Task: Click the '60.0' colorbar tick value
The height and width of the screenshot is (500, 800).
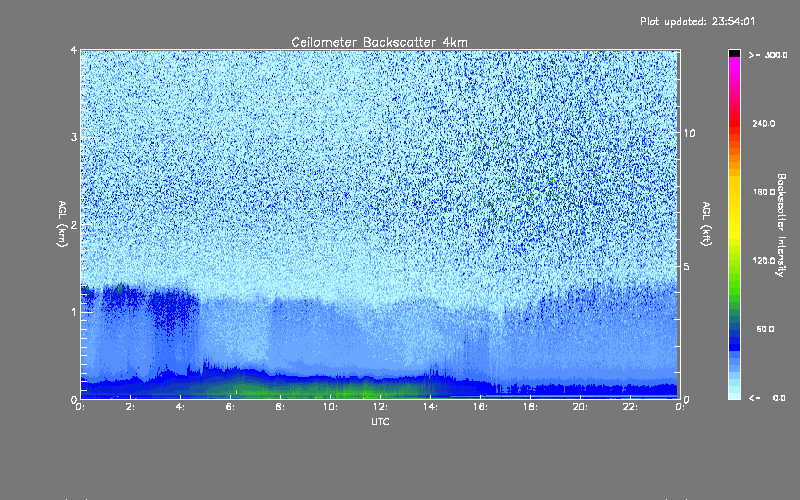Action: click(x=765, y=329)
